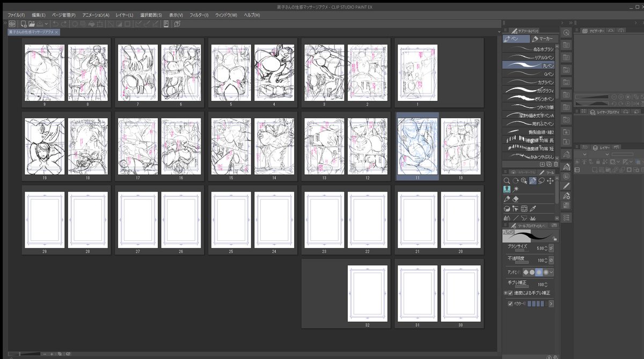Open page 1 thumbnail

pyautogui.click(x=418, y=72)
